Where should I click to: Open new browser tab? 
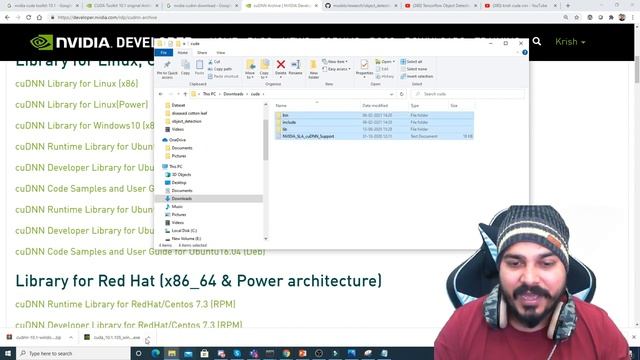point(568,6)
